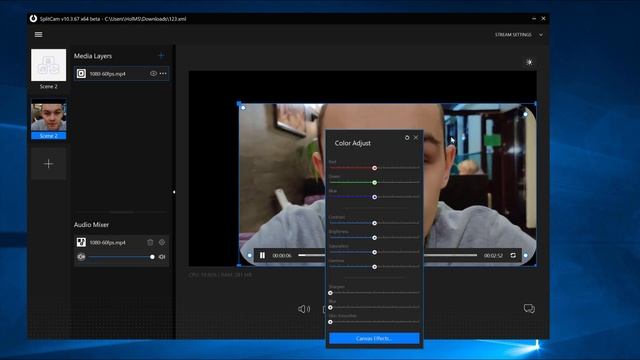Click the Blur slider handle
This screenshot has width=640, height=360.
pos(330,307)
